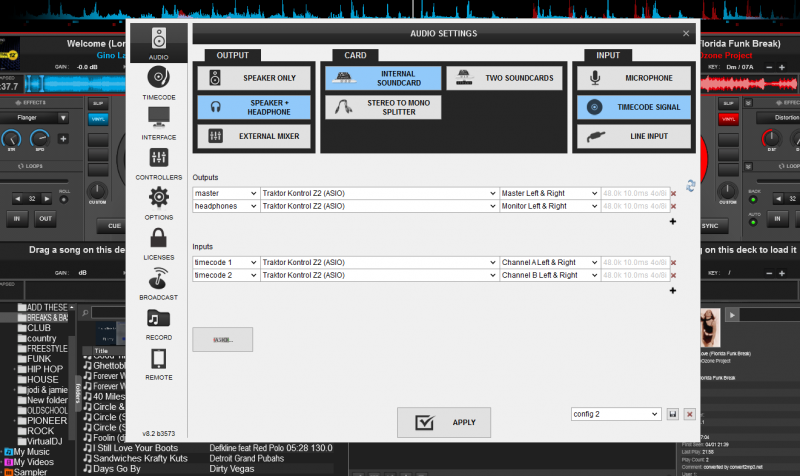Open Channel A Left & Right dropdown
The height and width of the screenshot is (476, 800).
pyautogui.click(x=549, y=262)
